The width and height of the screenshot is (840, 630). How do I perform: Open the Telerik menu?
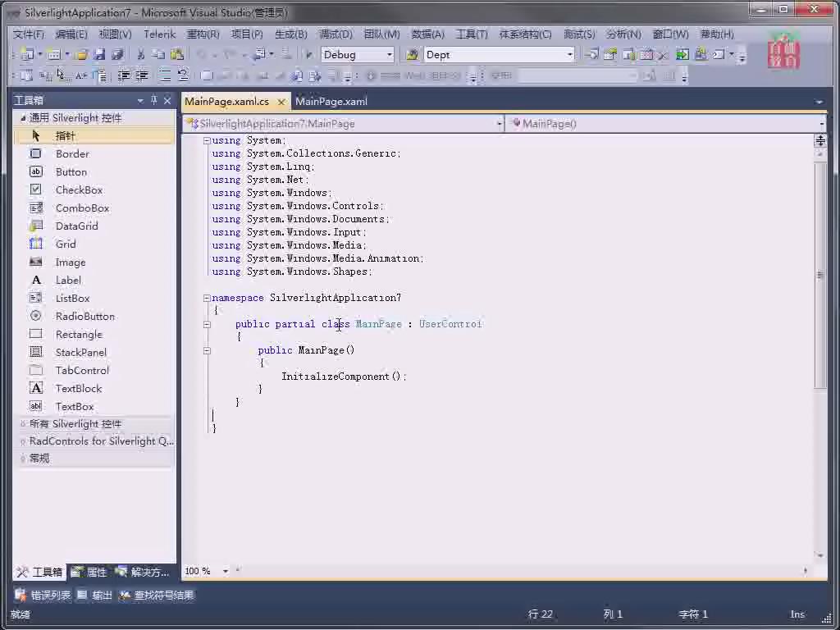160,34
